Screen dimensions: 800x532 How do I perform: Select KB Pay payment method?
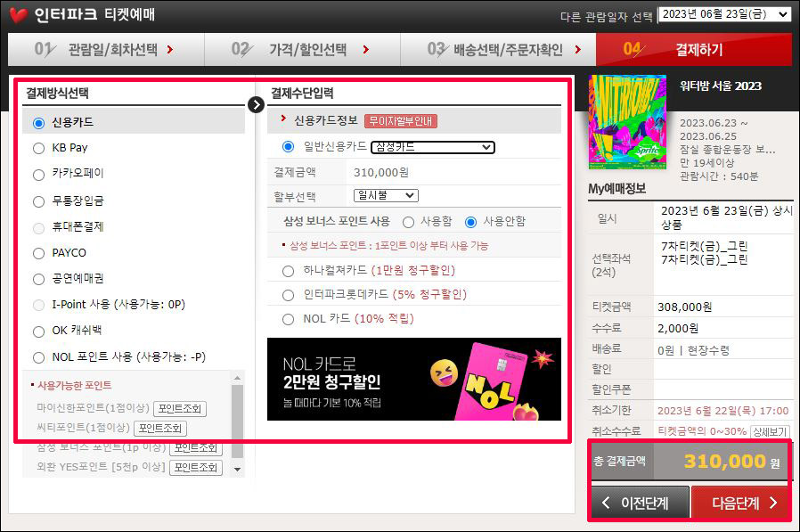[39, 148]
